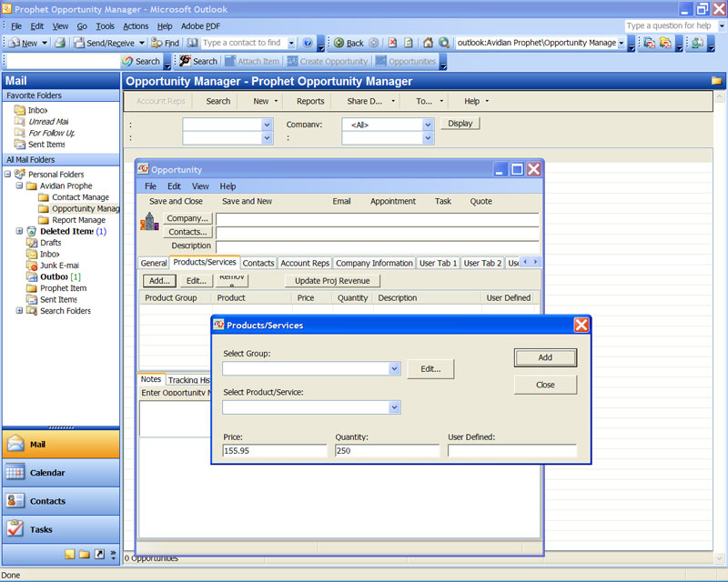
Task: Click the folder icon in Opportunity Manager header
Action: 716,81
